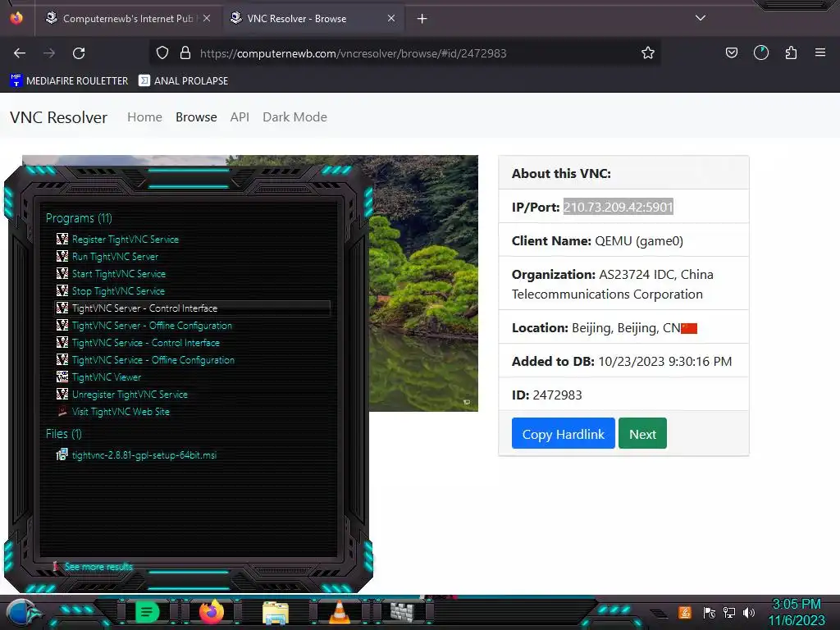The height and width of the screenshot is (630, 840).
Task: Open the Firefox extensions puzzle icon
Action: (791, 53)
